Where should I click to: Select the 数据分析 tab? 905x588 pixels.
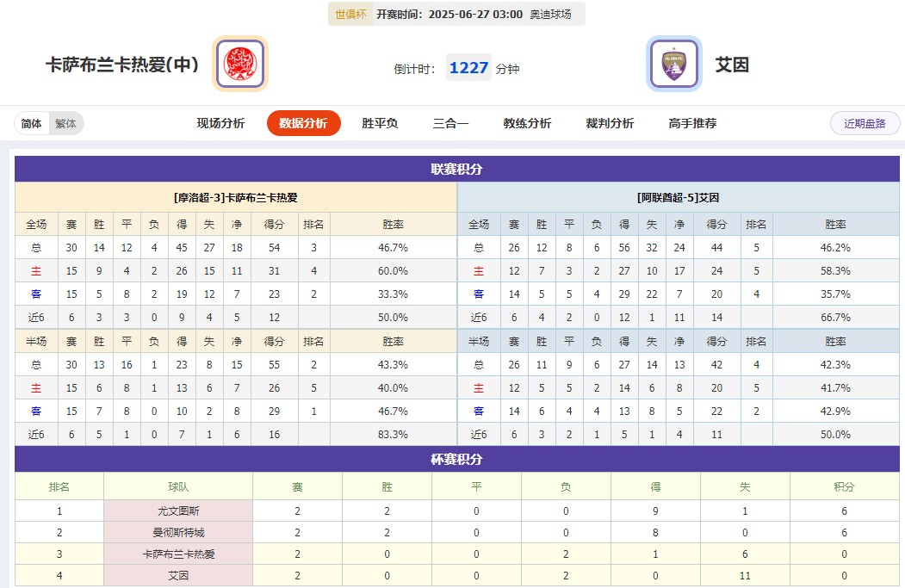click(x=303, y=123)
